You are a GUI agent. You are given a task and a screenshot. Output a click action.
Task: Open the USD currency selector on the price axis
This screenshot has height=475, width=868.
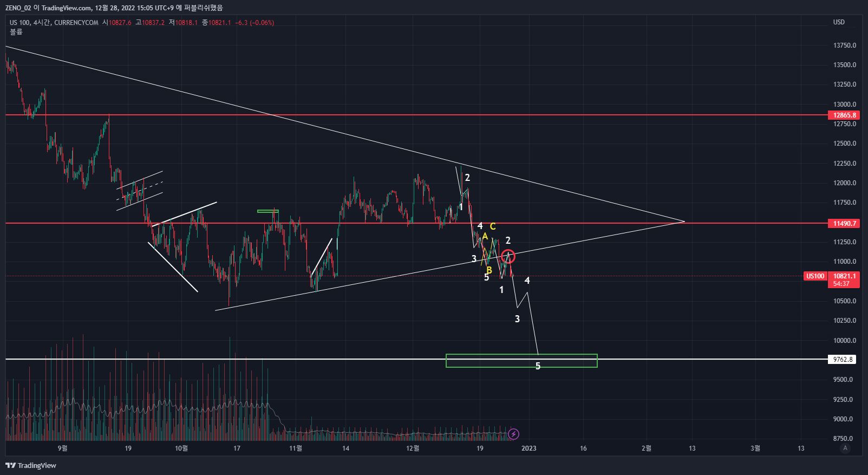(x=839, y=22)
